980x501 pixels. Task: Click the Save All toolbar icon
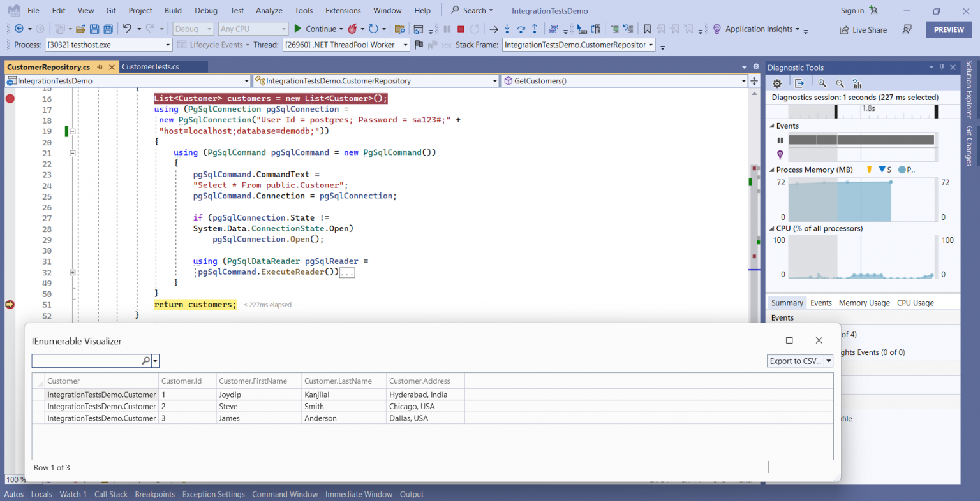pos(108,29)
